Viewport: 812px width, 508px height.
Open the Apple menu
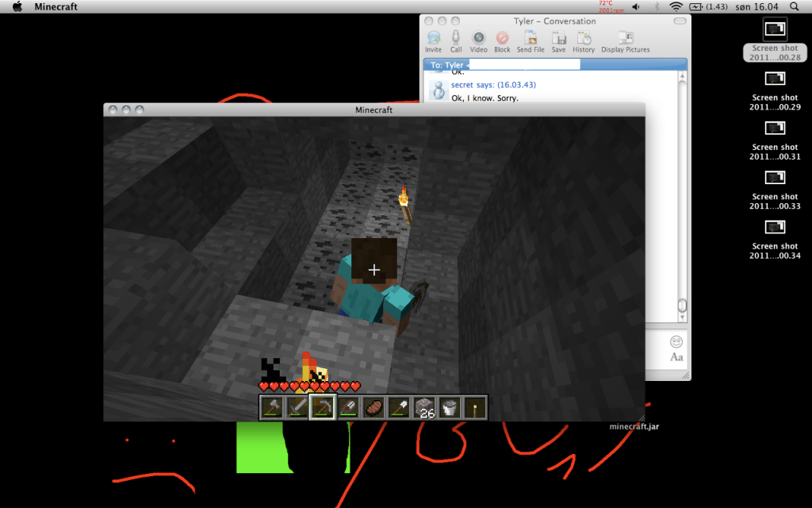point(17,7)
